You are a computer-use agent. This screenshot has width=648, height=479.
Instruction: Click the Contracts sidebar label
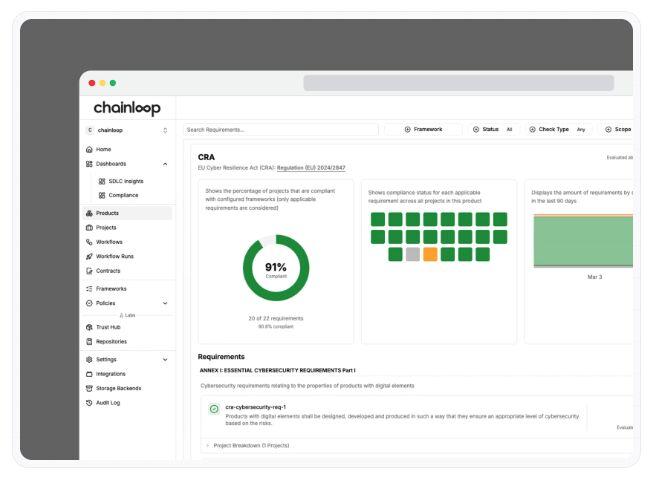tap(108, 271)
